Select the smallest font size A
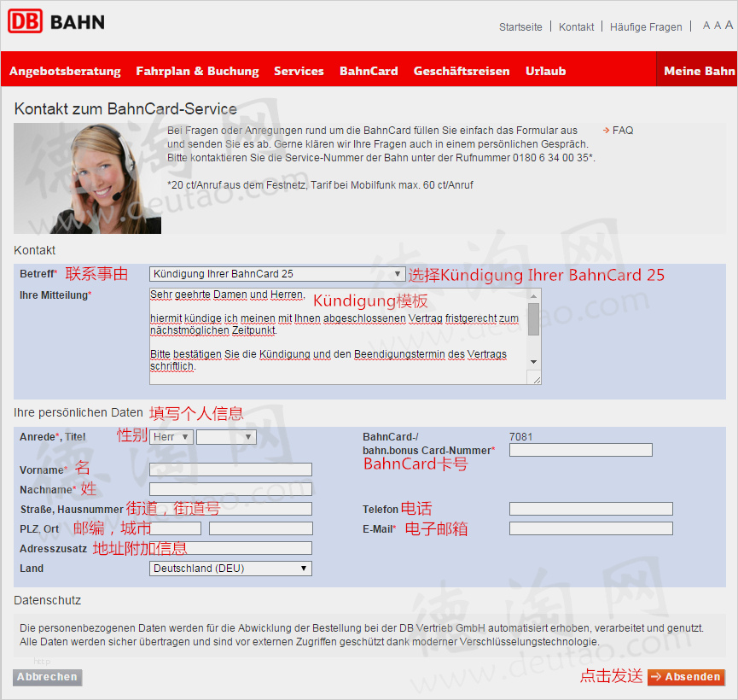This screenshot has width=738, height=700. tap(706, 26)
